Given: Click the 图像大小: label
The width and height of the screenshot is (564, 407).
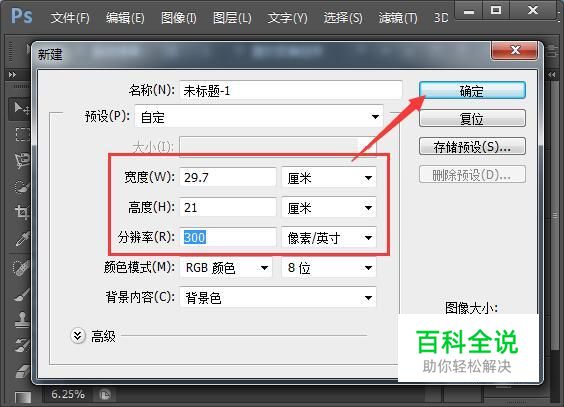Looking at the screenshot, I should [x=471, y=308].
